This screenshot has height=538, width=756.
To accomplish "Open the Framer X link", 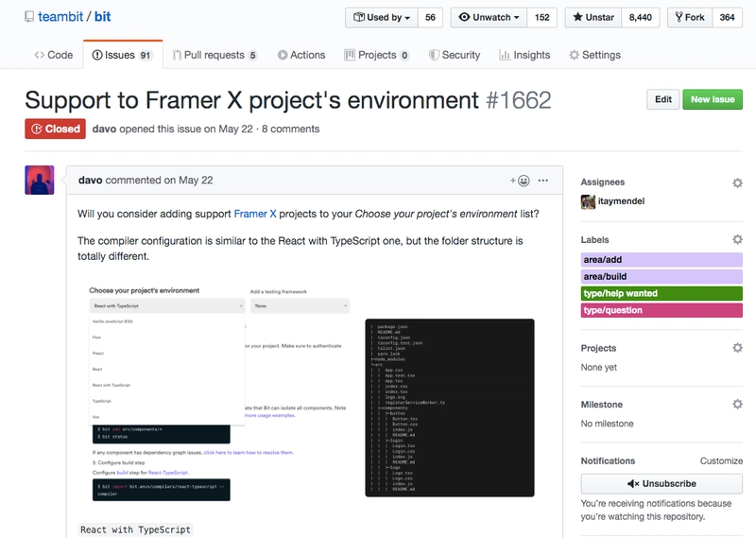I will click(x=255, y=214).
